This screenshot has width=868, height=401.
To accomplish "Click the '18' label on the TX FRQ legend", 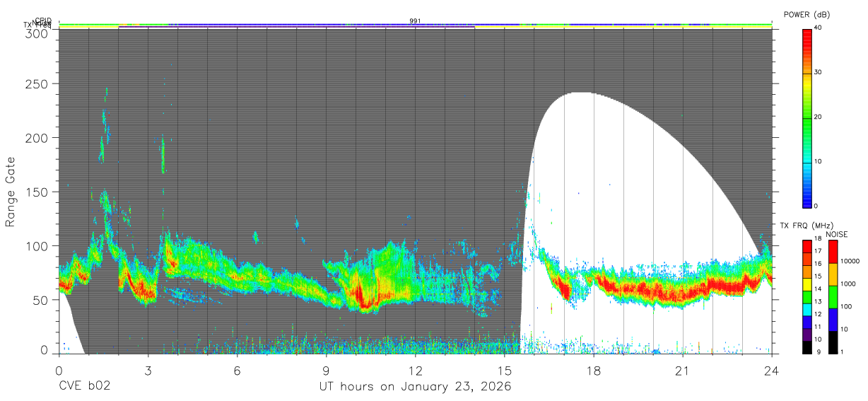I will (817, 238).
